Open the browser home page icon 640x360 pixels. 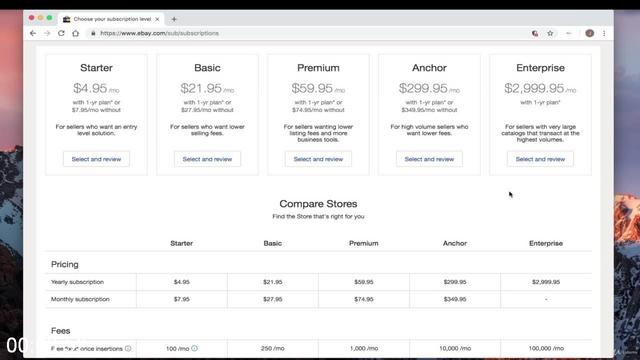(x=76, y=33)
